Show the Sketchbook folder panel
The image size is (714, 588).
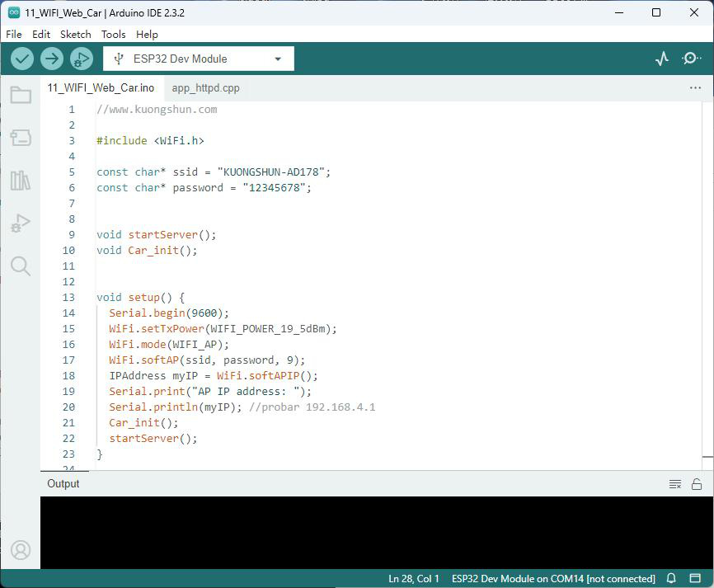pyautogui.click(x=21, y=95)
